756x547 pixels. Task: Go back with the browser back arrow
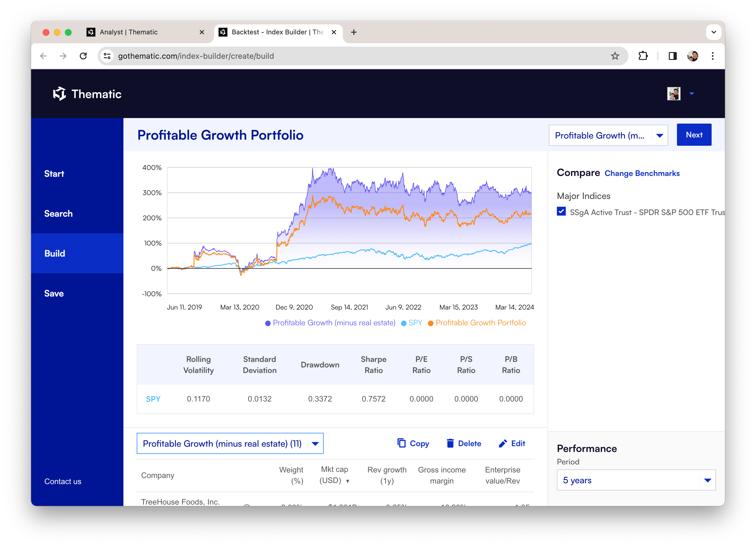(43, 56)
